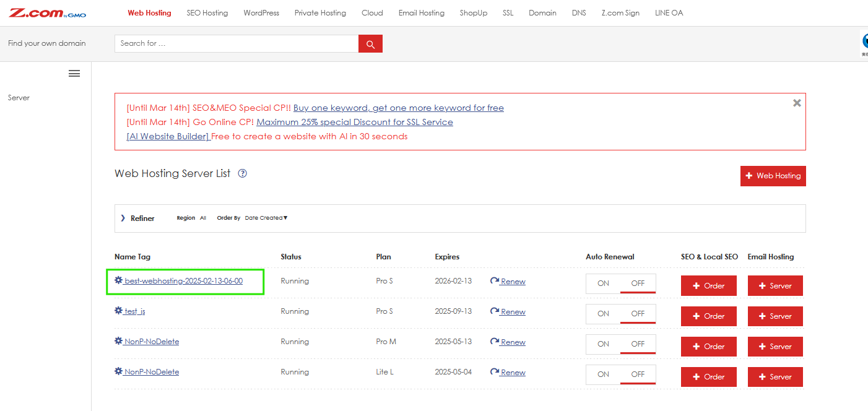Click the Renew link for test_js
Screen dimensions: 868x411
point(513,312)
